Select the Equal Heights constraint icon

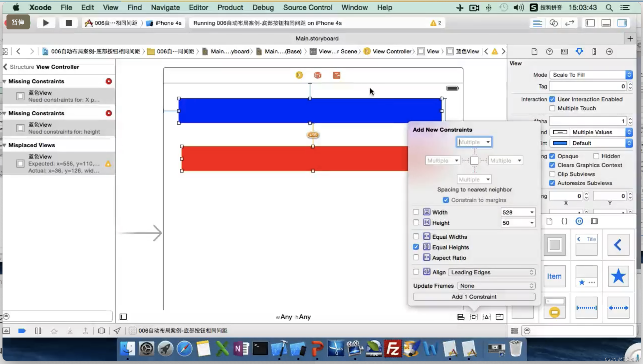(426, 247)
